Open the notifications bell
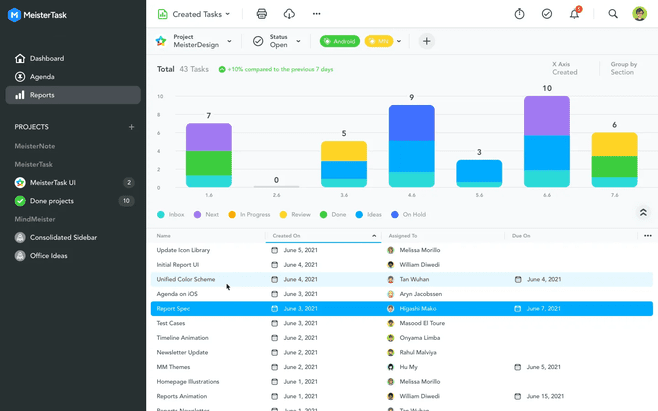 tap(574, 14)
